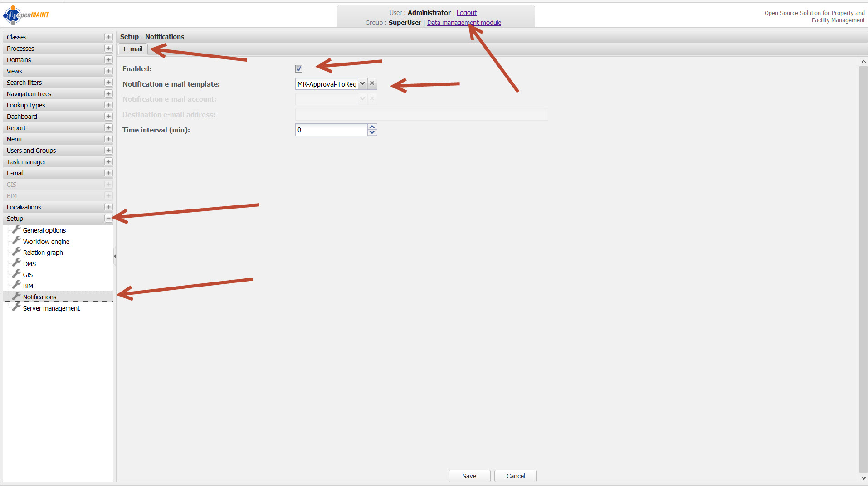Click the wrench icon beside Workflow engine
Viewport: 868px width, 487px height.
click(x=16, y=241)
